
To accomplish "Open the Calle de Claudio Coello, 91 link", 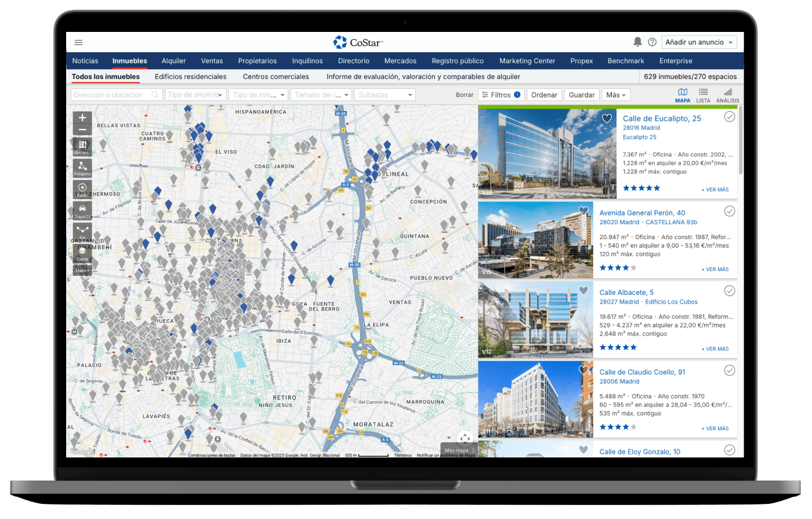I will (642, 372).
